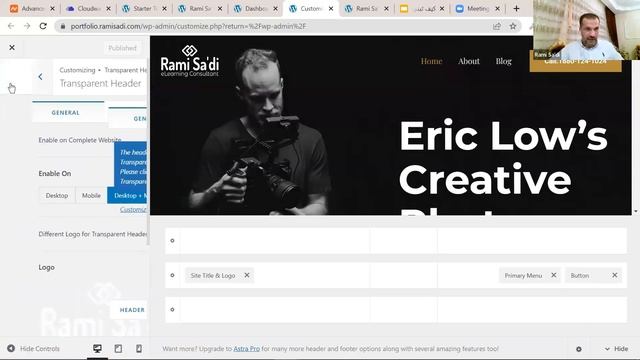Reload the page in the browser
The image size is (640, 360).
click(x=43, y=26)
